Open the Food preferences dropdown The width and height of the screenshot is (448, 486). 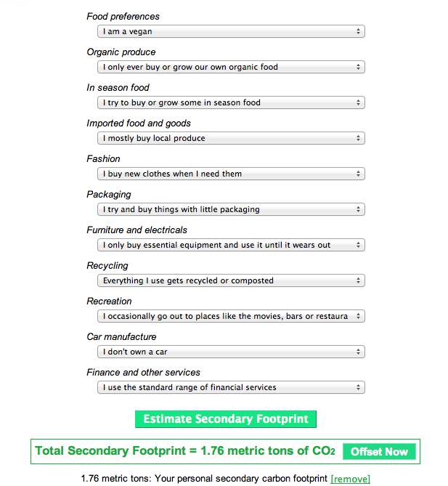coord(231,31)
